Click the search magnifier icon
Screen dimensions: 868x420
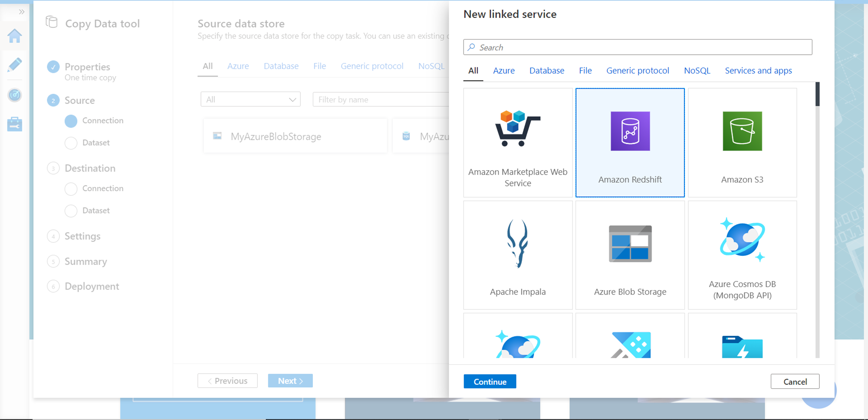471,47
